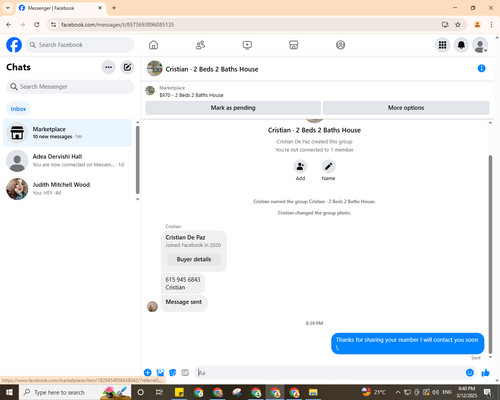The image size is (500, 400).
Task: Attach a photo using the image icon
Action: (x=160, y=373)
